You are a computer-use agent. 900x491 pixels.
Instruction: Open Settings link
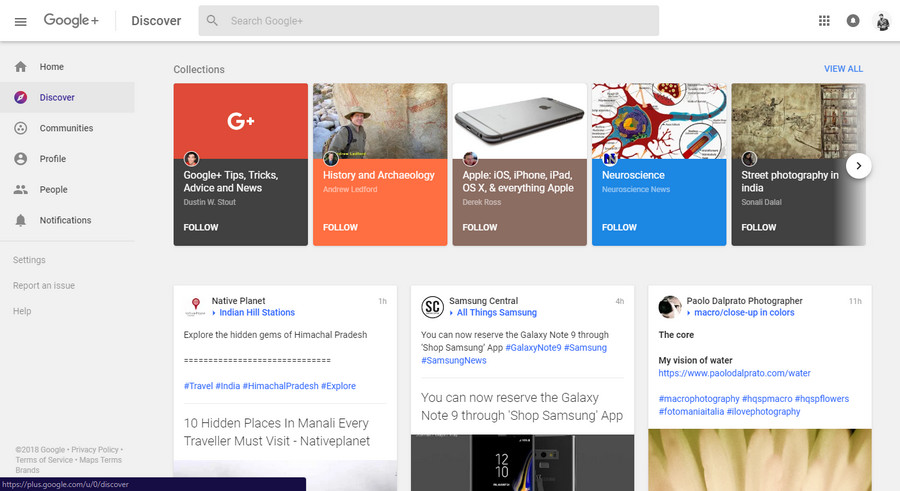point(29,260)
